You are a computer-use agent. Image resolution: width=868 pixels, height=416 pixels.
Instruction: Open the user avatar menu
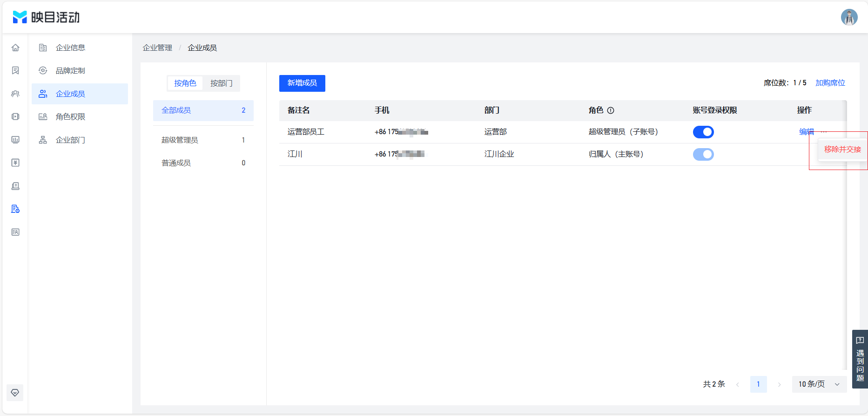pyautogui.click(x=849, y=17)
